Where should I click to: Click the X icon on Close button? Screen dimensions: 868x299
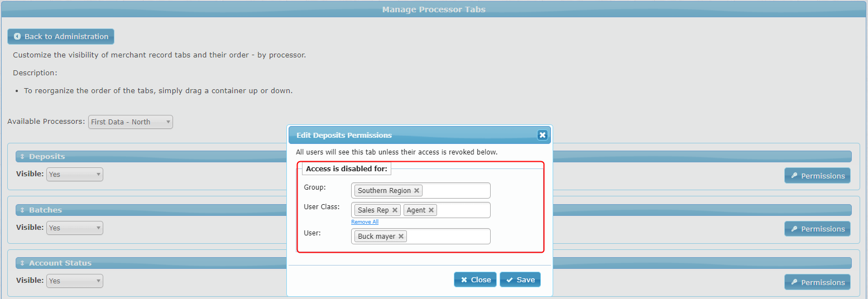[464, 280]
